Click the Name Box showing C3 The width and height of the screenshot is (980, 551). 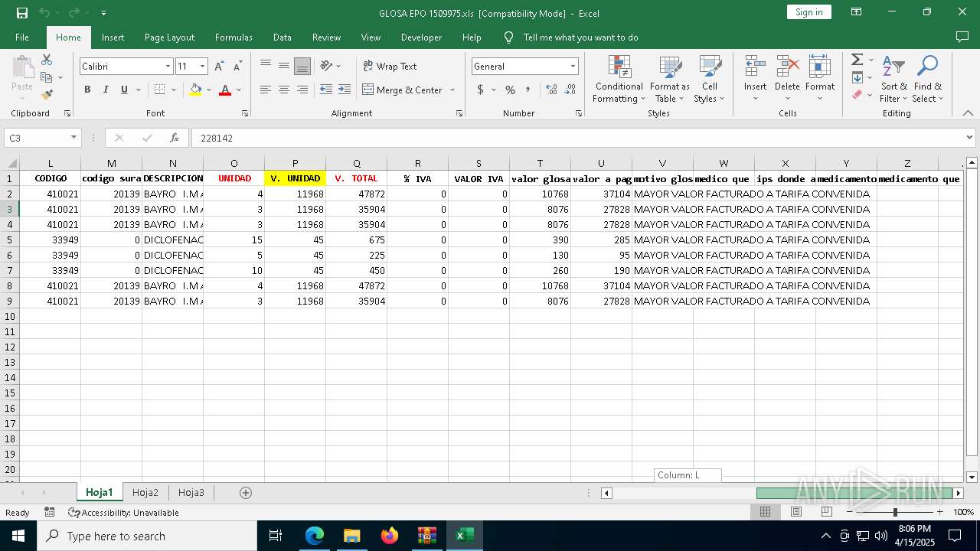pos(42,138)
